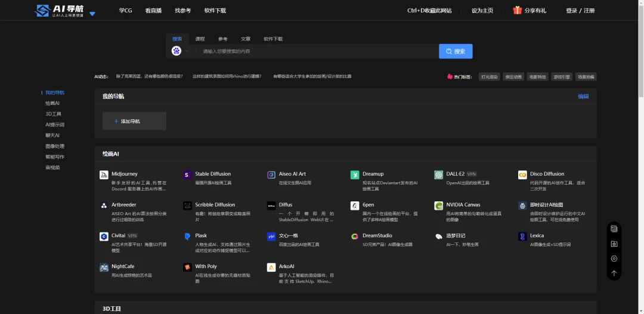The image size is (644, 314).
Task: Click 编辑 in 我的导航 panel
Action: [583, 97]
